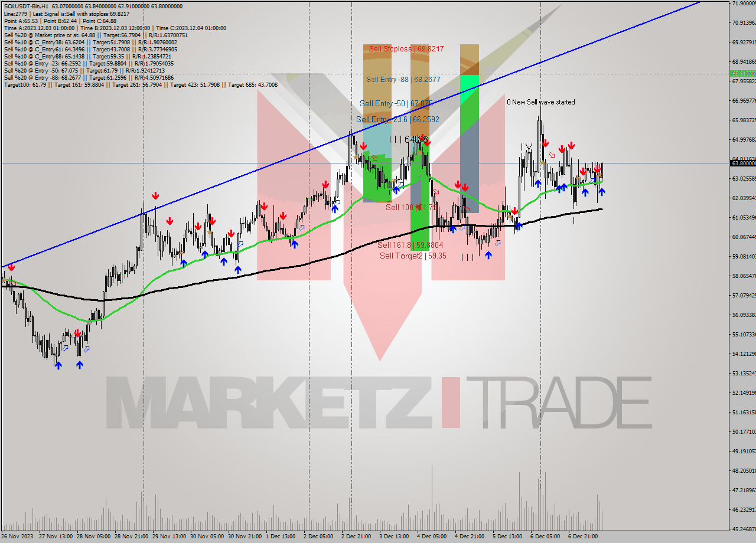Image resolution: width=756 pixels, height=543 pixels.
Task: Click the '3 Dec 13:00' time axis label
Action: tap(394, 537)
